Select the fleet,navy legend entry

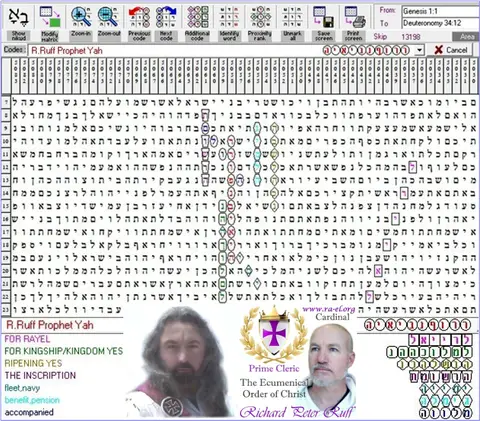[22, 388]
